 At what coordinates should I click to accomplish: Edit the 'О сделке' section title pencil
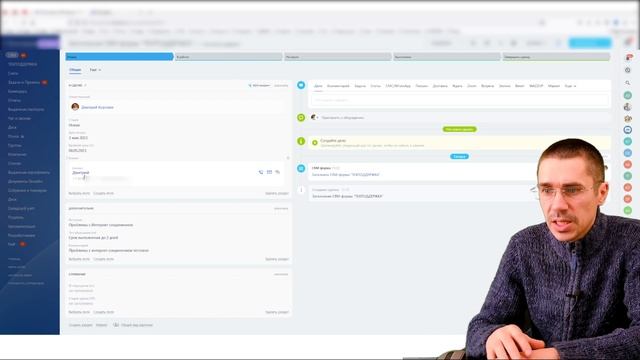[85, 85]
